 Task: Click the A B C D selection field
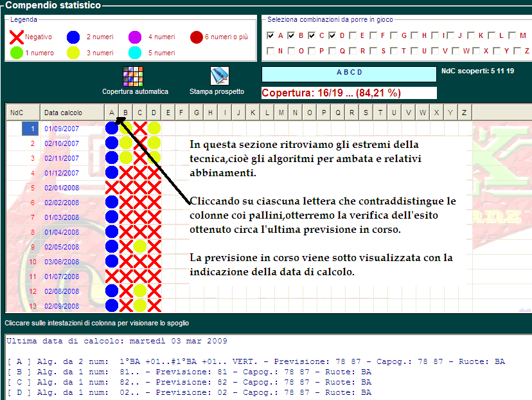349,74
